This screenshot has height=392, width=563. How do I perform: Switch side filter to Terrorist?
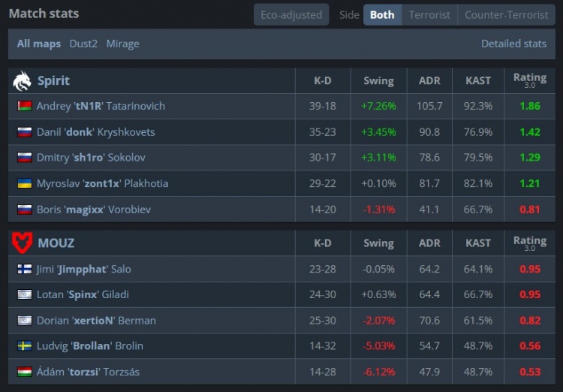[x=429, y=15]
